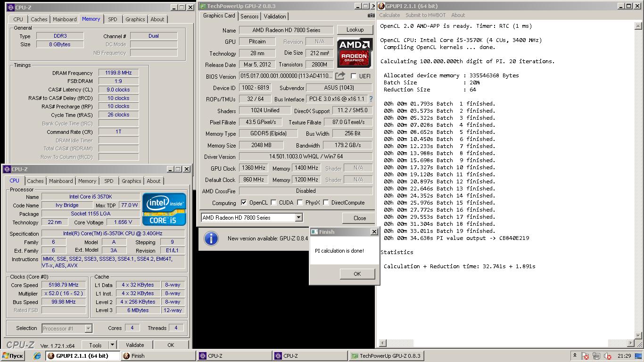Click the GPUPI horizontal scrollbar left arrow
The image size is (644, 362).
(383, 343)
